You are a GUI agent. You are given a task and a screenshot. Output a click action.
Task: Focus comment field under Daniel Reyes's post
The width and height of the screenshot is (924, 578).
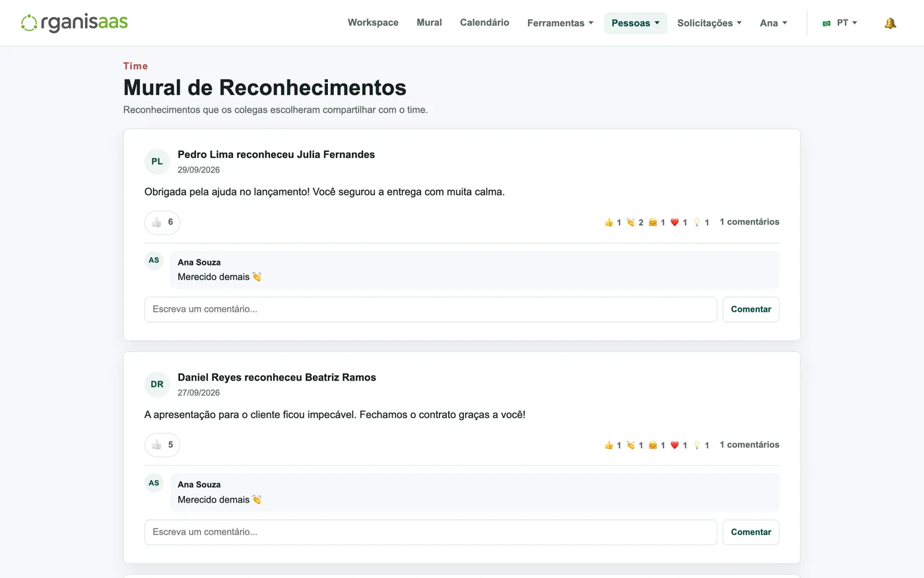pyautogui.click(x=431, y=532)
